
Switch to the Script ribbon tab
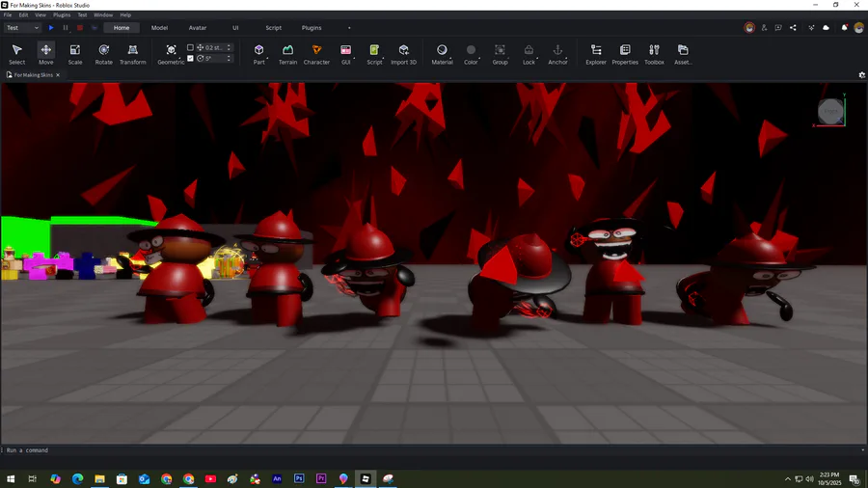click(274, 28)
